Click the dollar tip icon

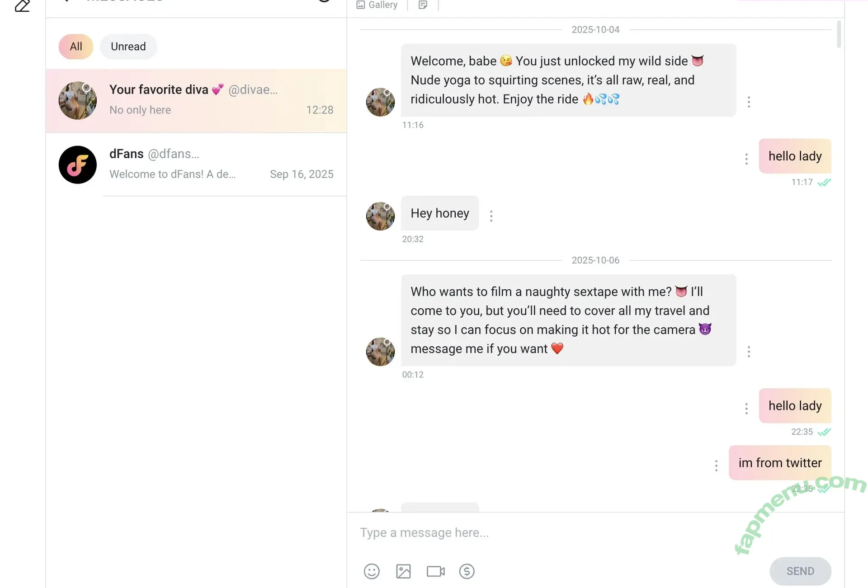tap(467, 571)
